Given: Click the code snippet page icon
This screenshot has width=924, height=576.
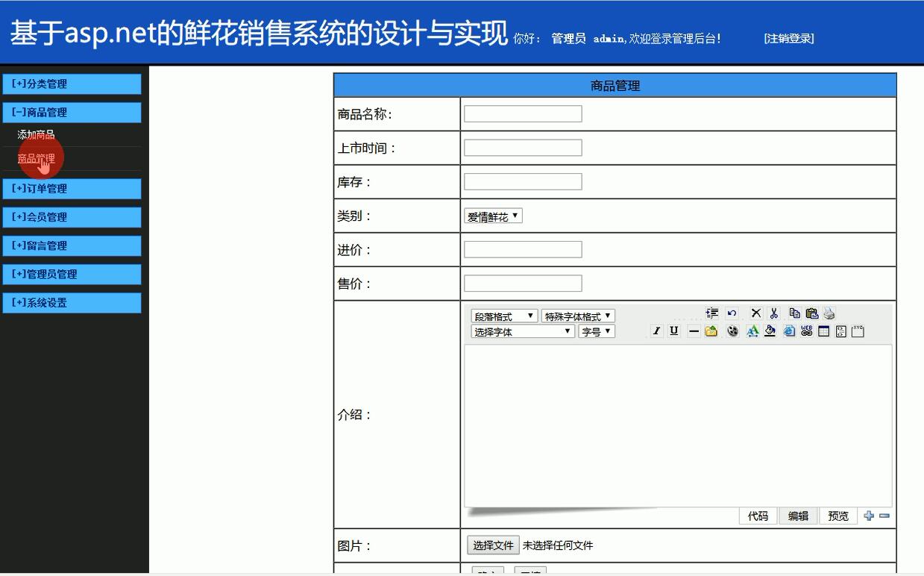Looking at the screenshot, I should coord(840,331).
